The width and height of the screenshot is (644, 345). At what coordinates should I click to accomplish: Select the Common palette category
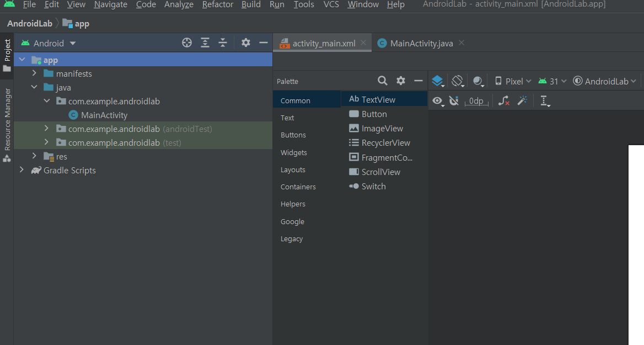click(307, 100)
